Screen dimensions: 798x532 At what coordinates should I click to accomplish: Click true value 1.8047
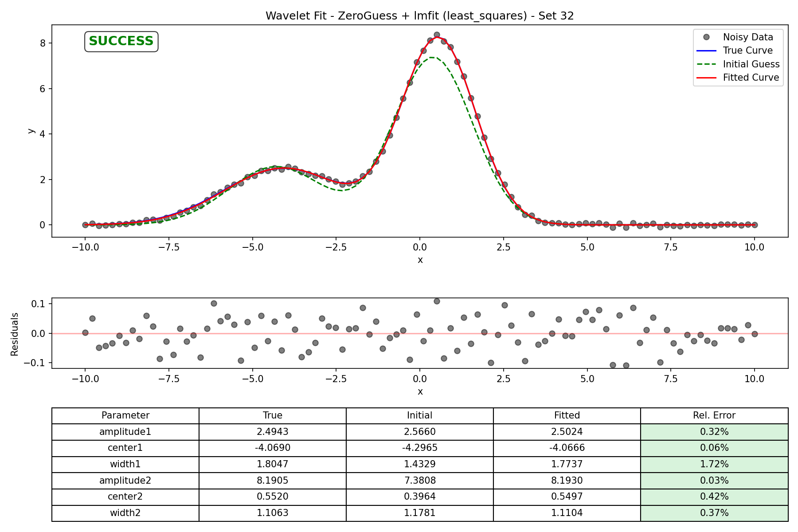tap(273, 464)
